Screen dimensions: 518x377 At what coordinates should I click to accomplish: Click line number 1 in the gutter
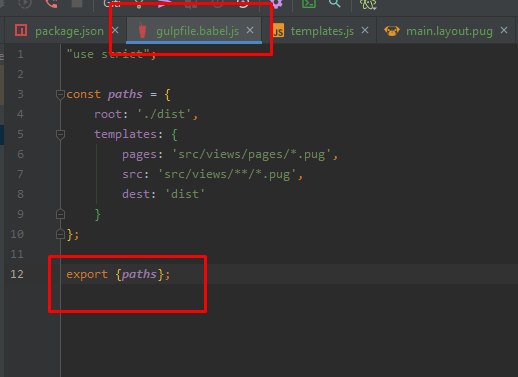point(20,54)
